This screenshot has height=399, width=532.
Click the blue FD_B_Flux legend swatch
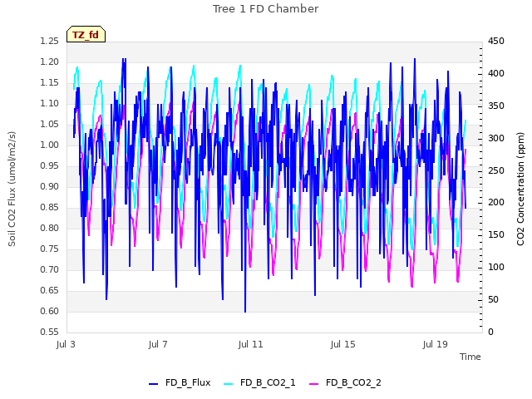pos(153,384)
